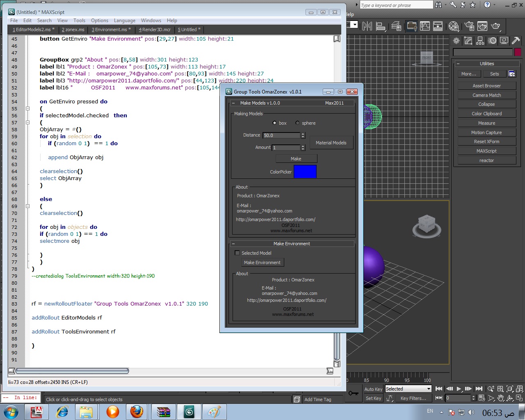Click the Material Models button

point(331,143)
